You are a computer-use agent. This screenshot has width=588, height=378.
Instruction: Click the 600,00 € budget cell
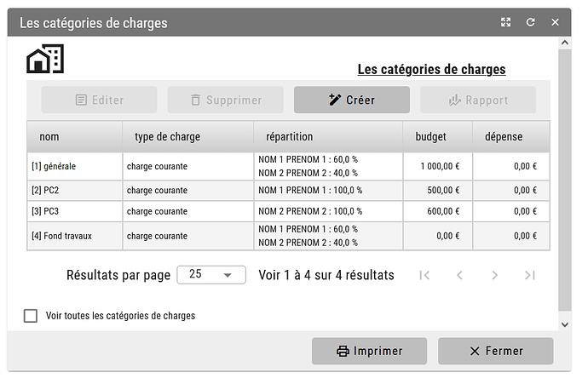coord(438,211)
